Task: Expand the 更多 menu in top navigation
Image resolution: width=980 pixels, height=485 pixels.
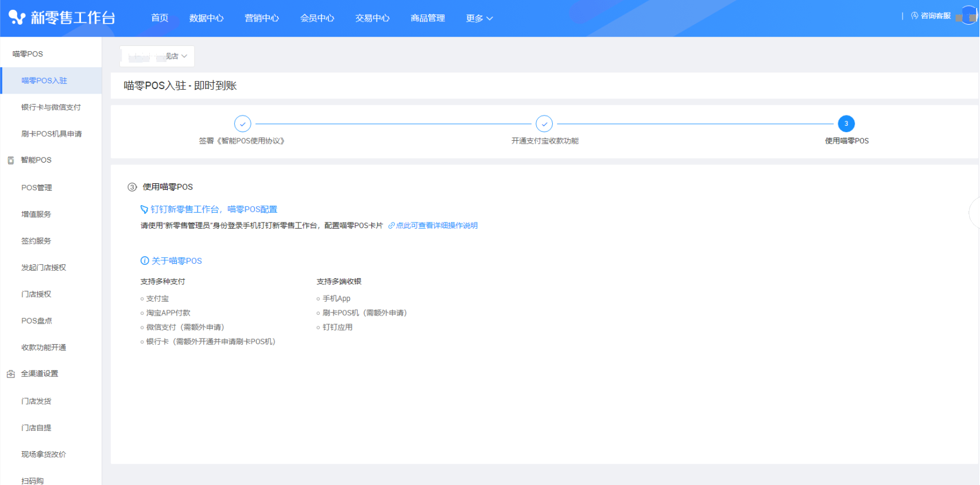Action: click(x=479, y=18)
